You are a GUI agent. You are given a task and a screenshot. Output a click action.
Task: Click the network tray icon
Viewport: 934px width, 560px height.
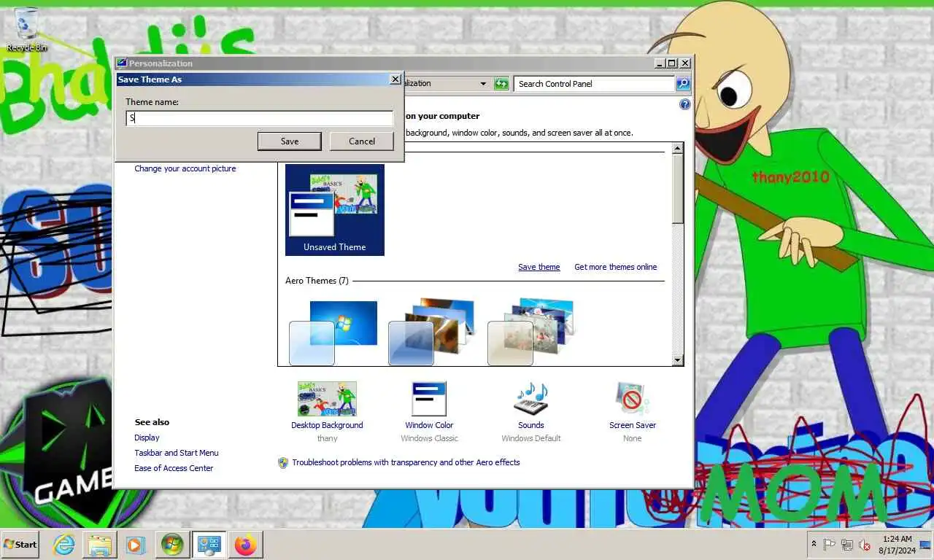coord(847,545)
